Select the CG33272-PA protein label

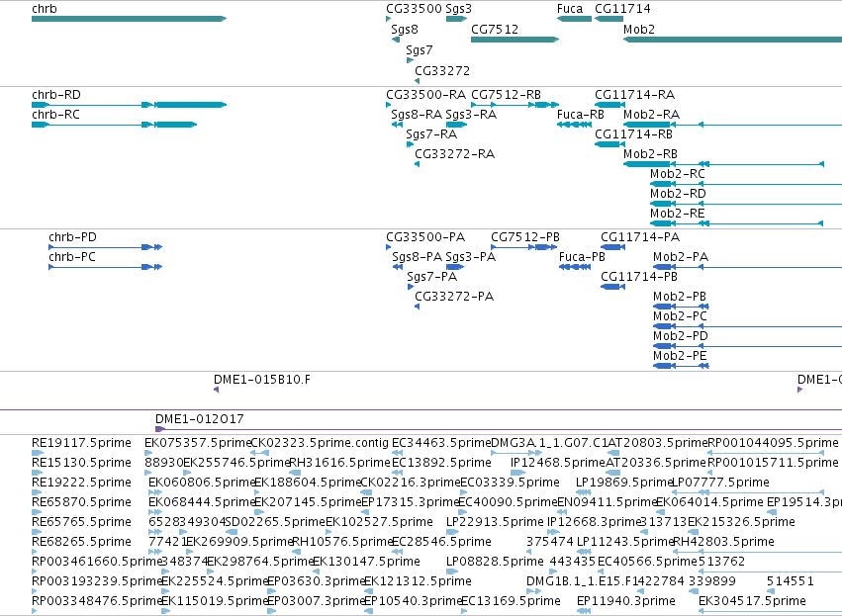454,298
